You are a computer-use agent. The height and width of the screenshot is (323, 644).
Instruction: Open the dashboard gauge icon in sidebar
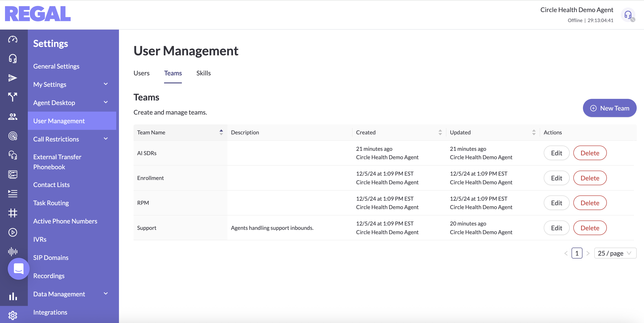pyautogui.click(x=13, y=39)
